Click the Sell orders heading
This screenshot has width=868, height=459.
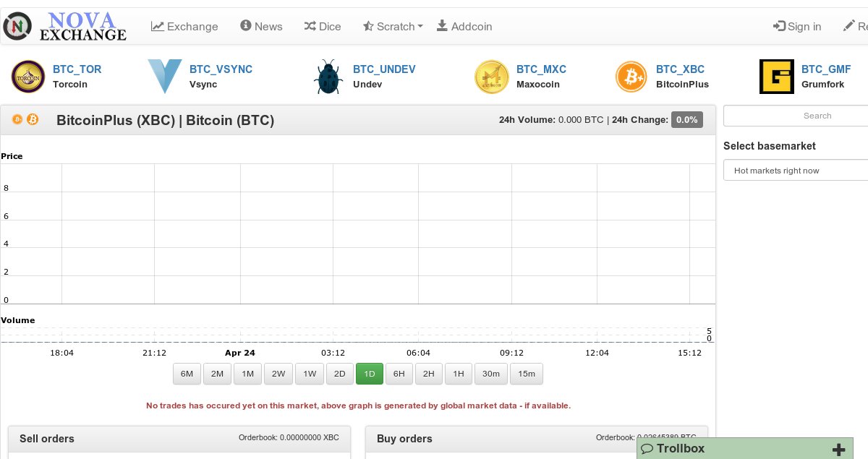47,439
